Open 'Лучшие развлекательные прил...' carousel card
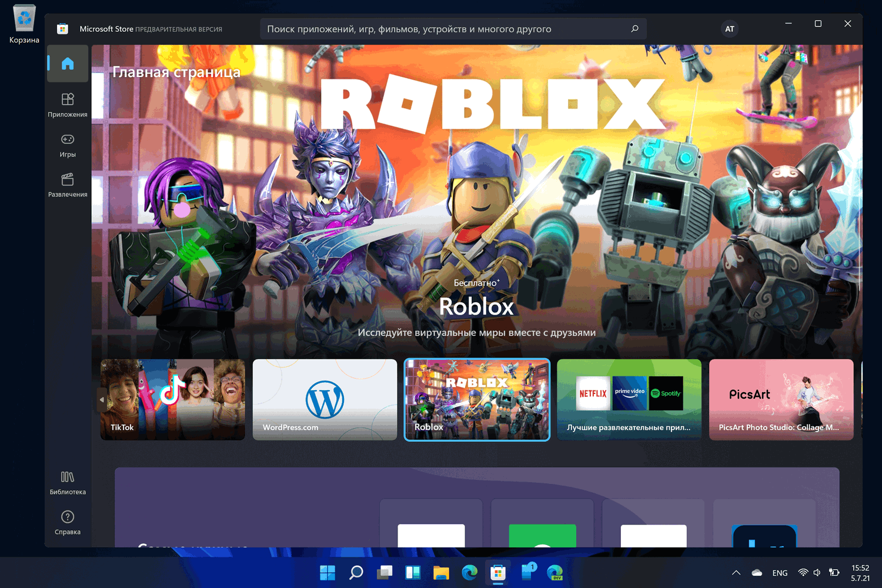This screenshot has height=588, width=882. pyautogui.click(x=629, y=400)
